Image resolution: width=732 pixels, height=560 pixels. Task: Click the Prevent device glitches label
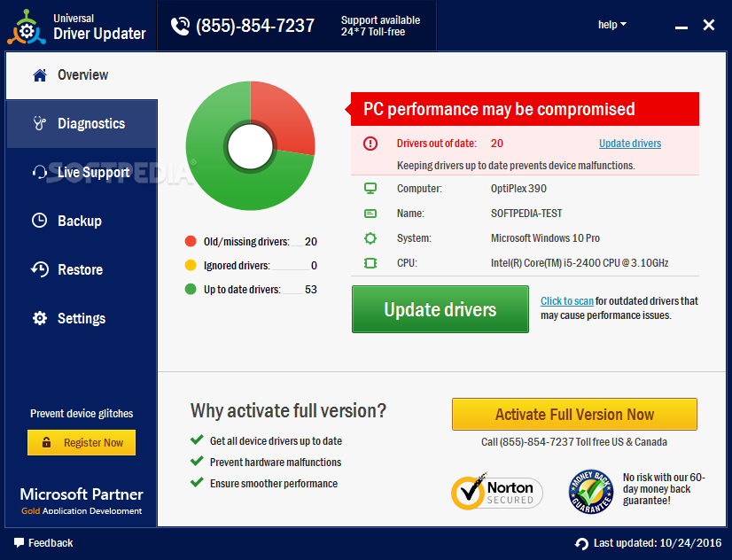tap(82, 414)
